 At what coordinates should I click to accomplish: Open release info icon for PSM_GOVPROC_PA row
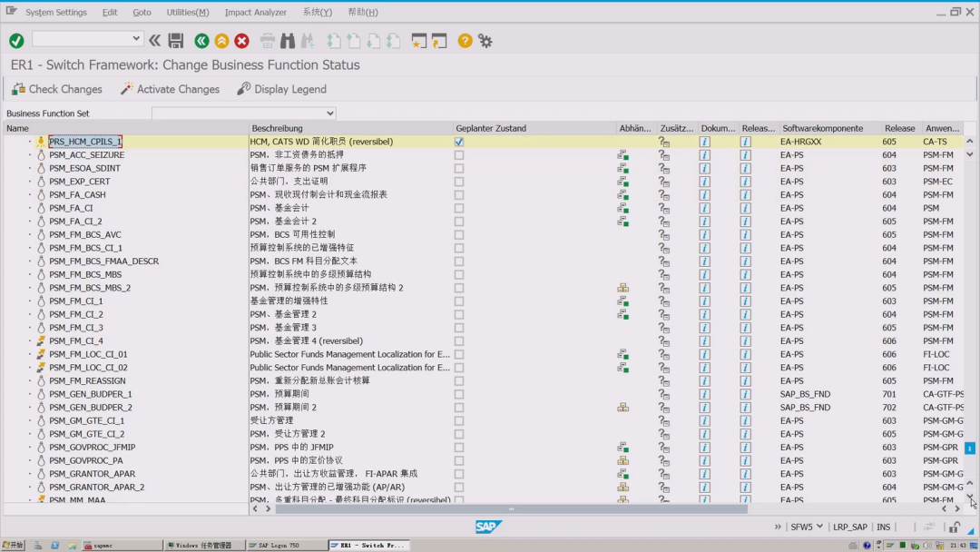745,460
